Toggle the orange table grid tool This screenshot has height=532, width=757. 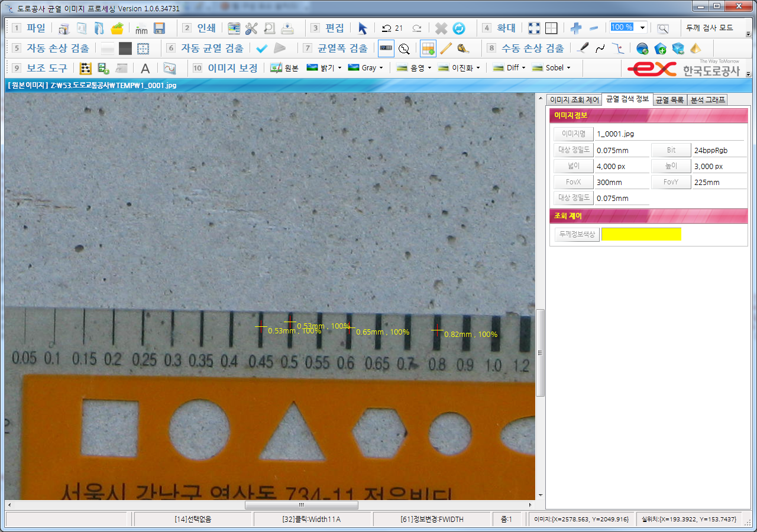(x=428, y=48)
